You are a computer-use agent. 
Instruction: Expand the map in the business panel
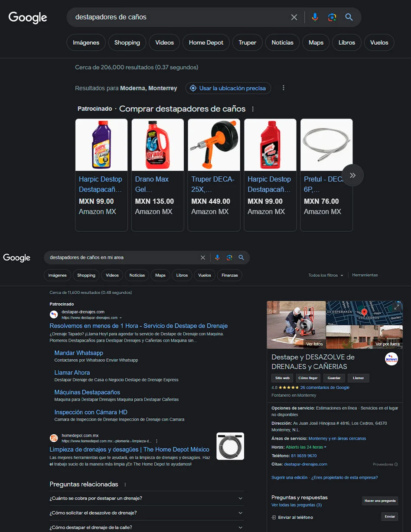pos(397,307)
